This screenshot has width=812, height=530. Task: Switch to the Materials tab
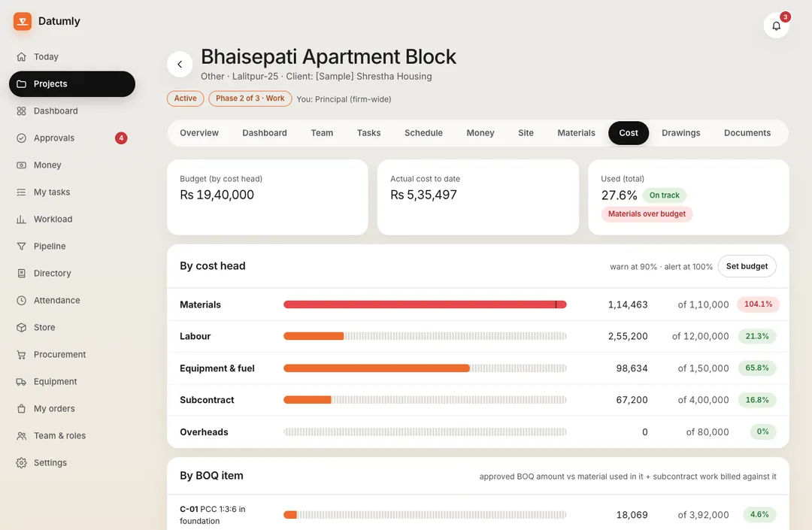click(x=577, y=133)
